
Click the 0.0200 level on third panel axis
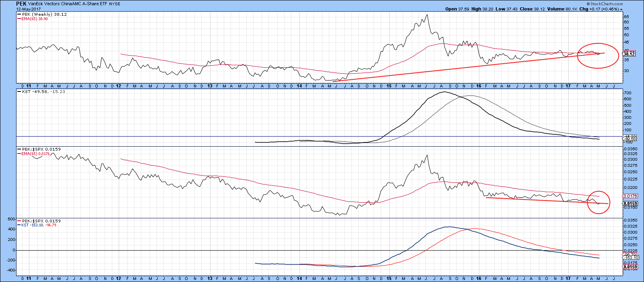[630, 188]
